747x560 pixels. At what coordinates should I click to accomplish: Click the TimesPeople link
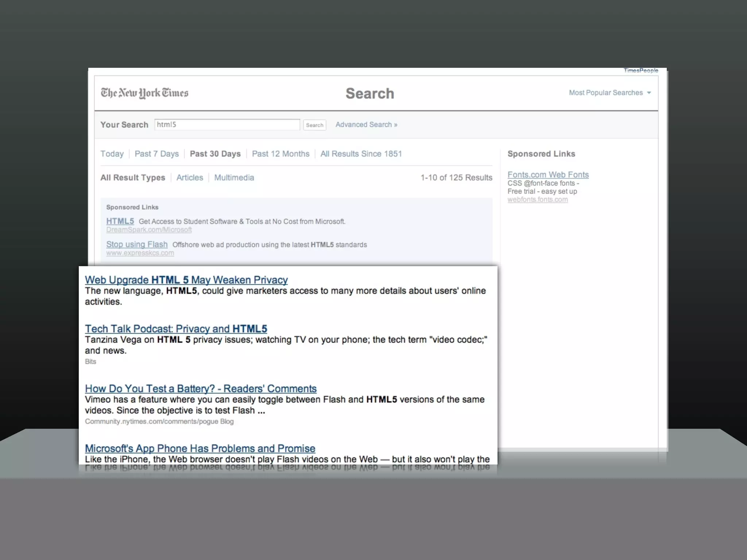pos(640,70)
